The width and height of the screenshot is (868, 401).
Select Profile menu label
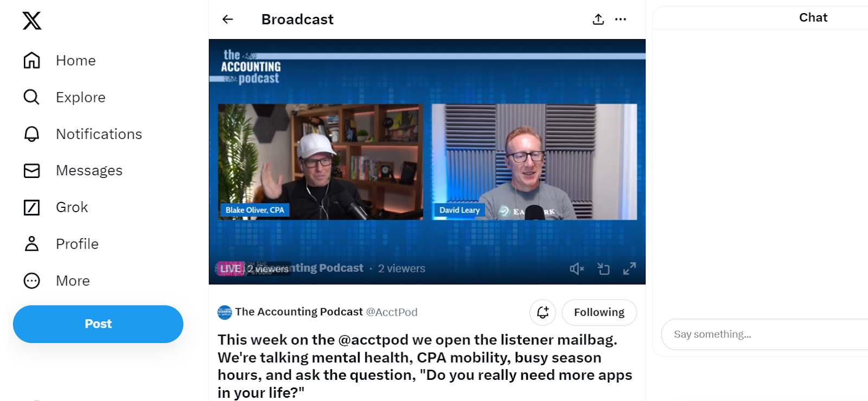[78, 244]
